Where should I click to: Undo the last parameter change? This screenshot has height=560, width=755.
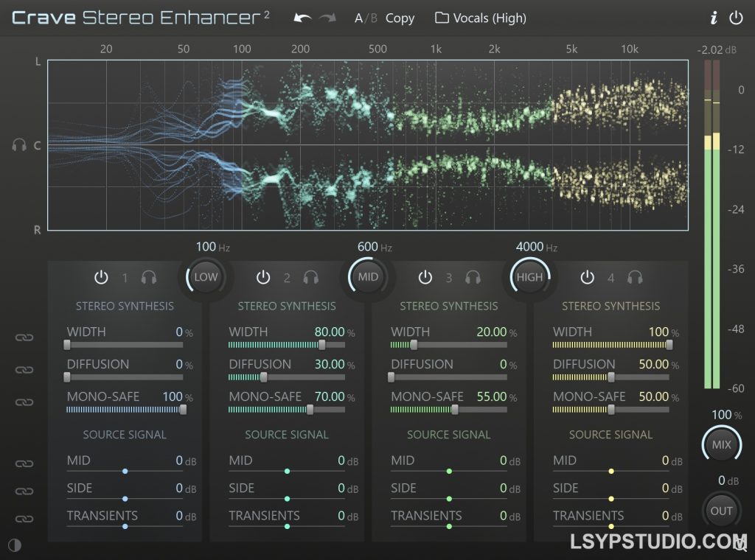tap(302, 18)
